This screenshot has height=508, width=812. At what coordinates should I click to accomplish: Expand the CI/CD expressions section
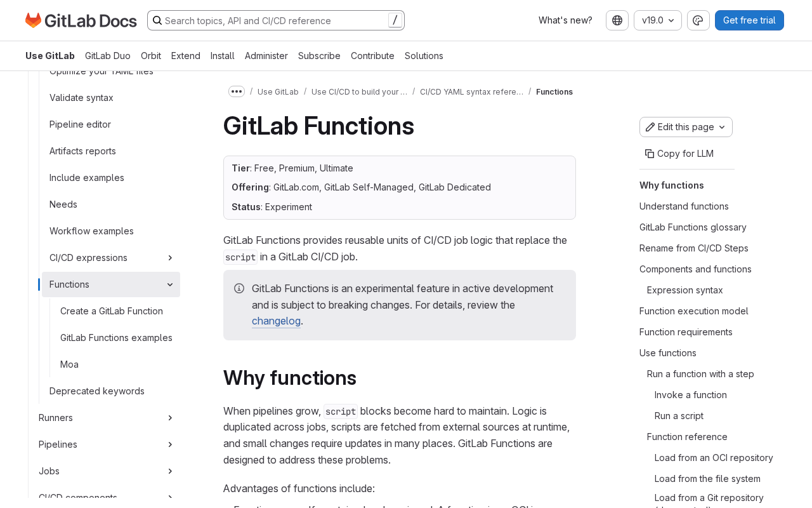(x=170, y=258)
